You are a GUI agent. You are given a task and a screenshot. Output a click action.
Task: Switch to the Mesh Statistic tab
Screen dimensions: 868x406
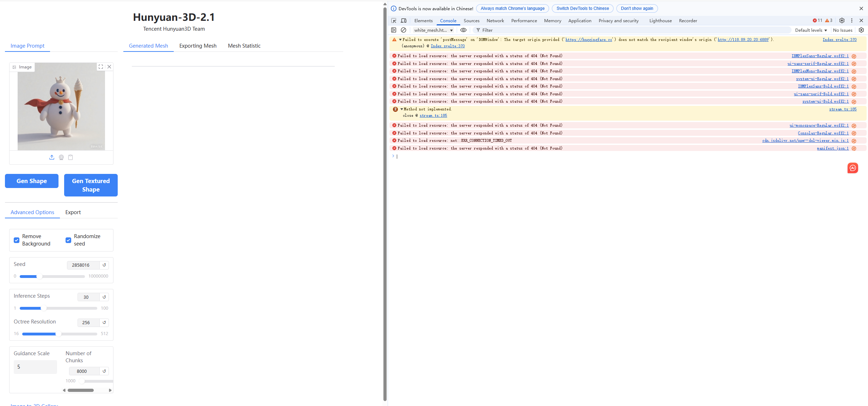244,46
